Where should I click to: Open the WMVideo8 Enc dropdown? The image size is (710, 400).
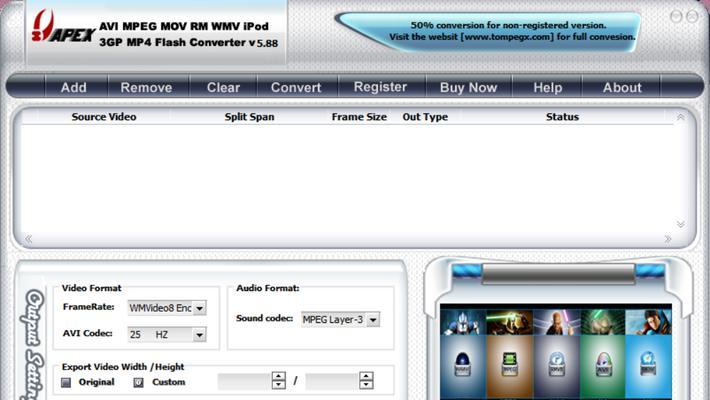[x=199, y=308]
